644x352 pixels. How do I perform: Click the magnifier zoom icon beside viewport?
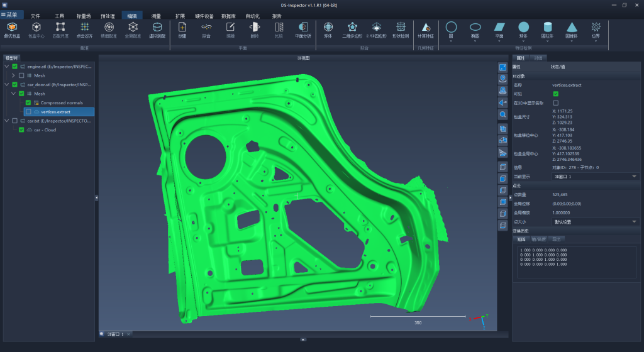pyautogui.click(x=502, y=114)
